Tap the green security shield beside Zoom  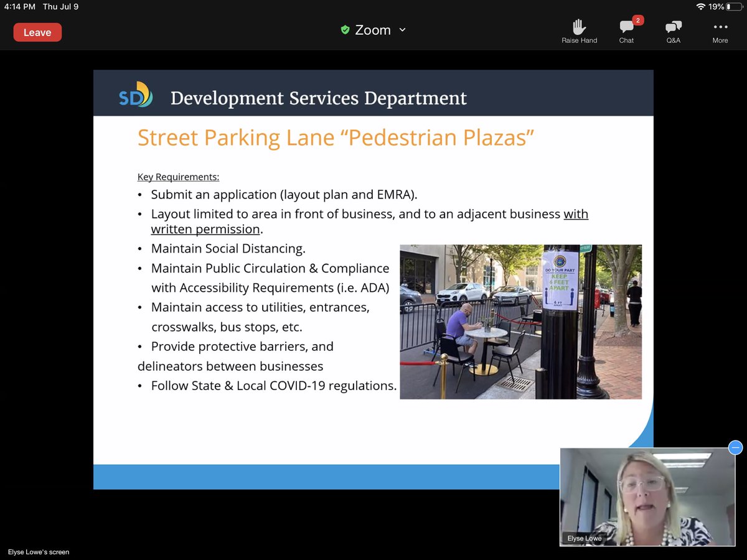345,29
